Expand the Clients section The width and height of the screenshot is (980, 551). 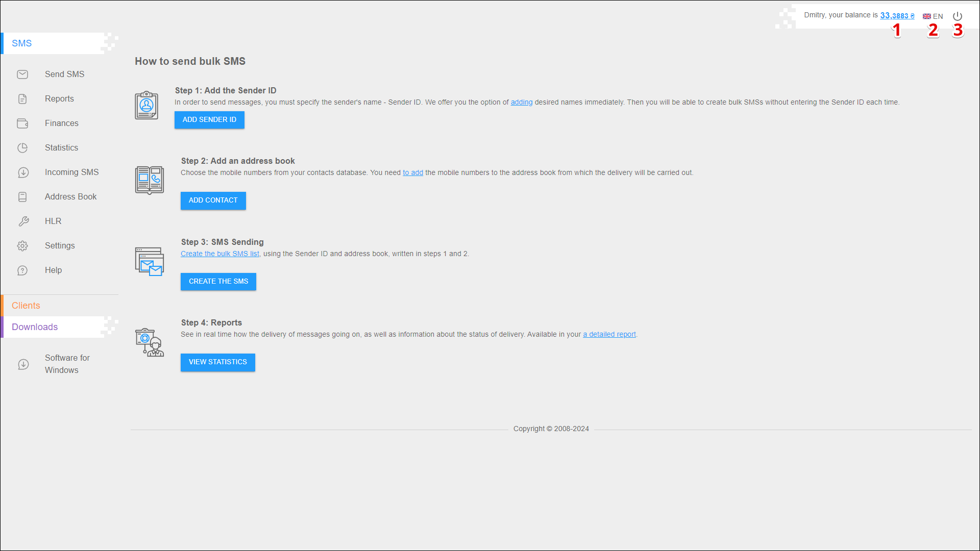click(x=26, y=306)
